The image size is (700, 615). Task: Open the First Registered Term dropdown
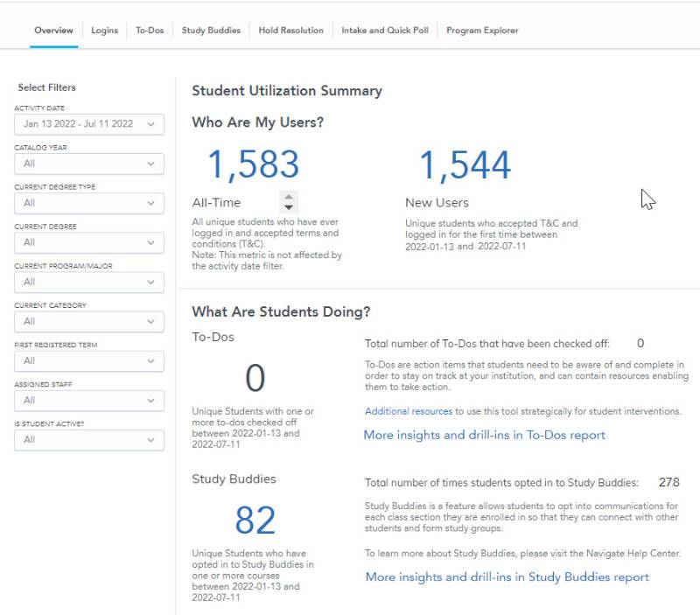[88, 360]
